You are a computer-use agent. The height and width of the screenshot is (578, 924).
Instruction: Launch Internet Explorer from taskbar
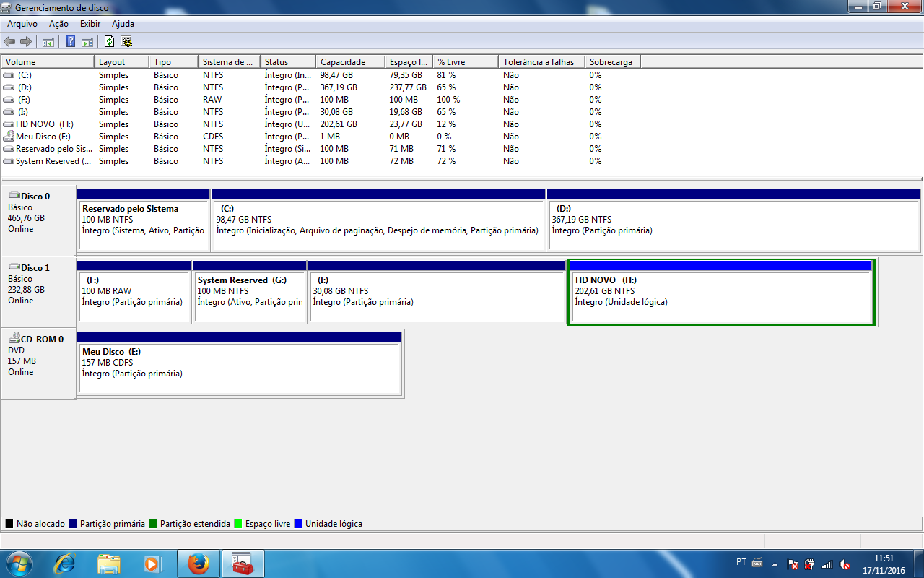tap(65, 564)
